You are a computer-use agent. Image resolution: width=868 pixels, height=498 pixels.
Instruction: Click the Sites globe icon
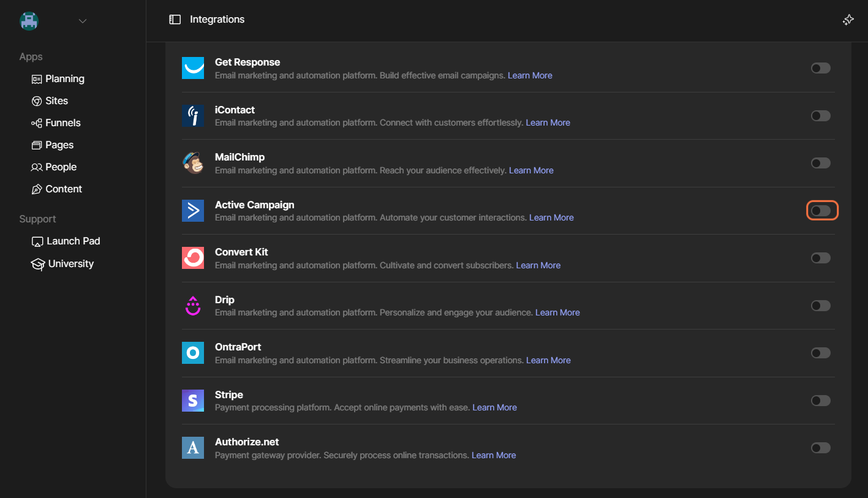[37, 101]
